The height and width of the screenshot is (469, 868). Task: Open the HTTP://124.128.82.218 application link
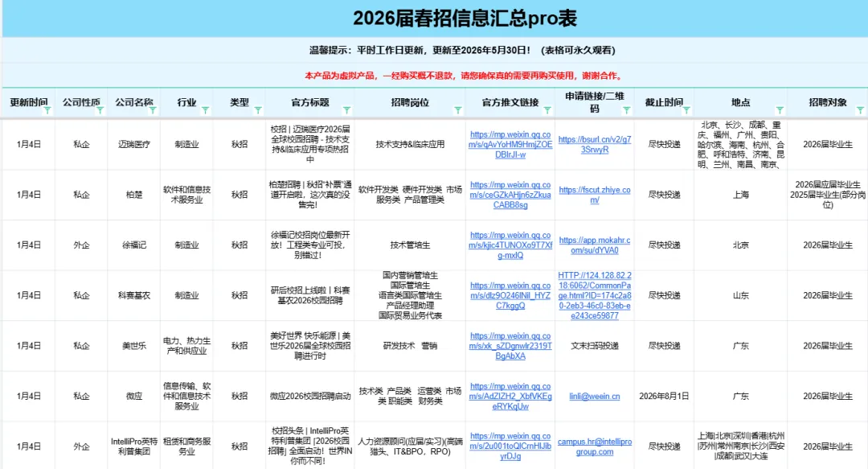pos(595,295)
